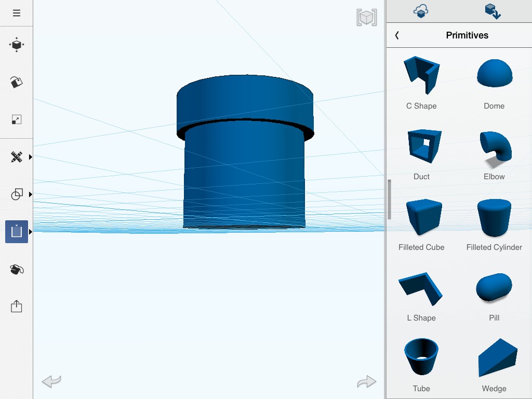Insert the Filleted Cube primitive

424,217
